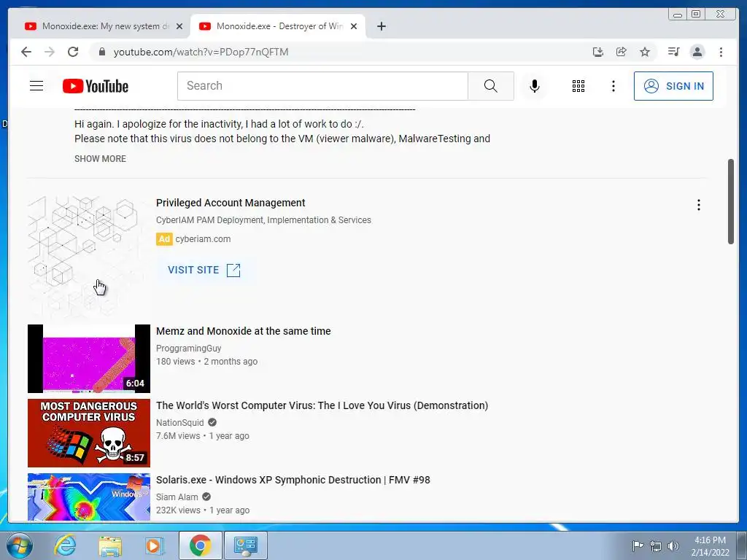Open Chrome's three-dot customize menu
Viewport: 747px width, 560px height.
721,52
